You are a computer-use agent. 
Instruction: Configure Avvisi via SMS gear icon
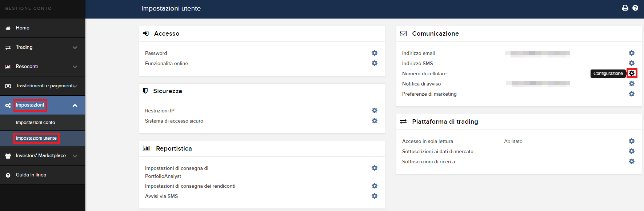coord(375,196)
